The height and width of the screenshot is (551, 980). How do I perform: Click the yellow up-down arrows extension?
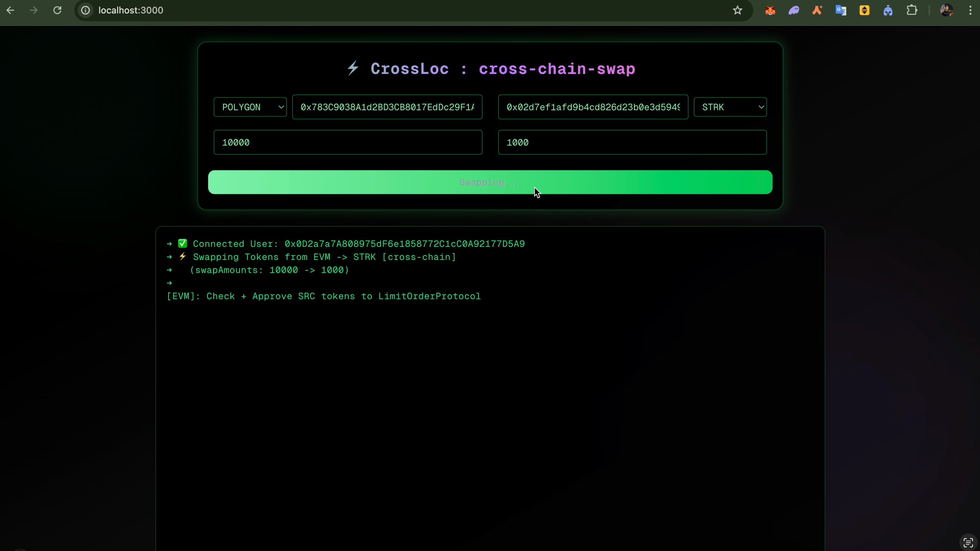click(x=864, y=10)
